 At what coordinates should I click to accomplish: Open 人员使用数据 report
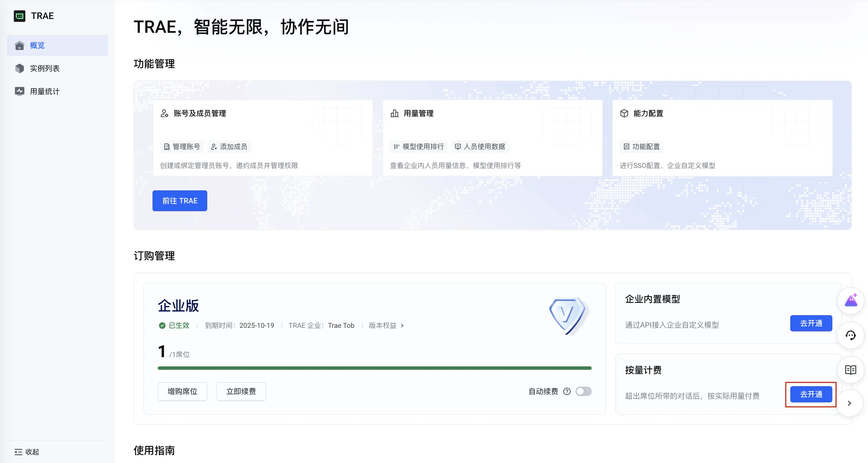pos(480,146)
